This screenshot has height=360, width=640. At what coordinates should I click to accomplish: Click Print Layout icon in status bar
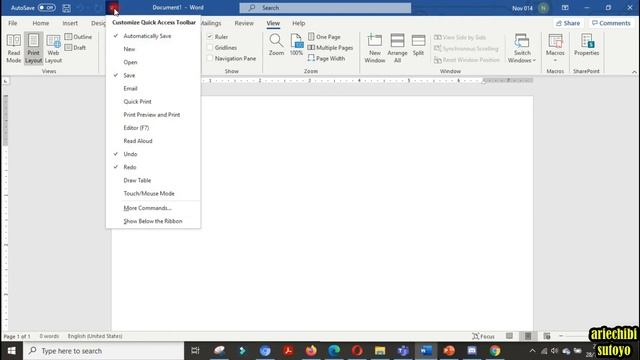(x=528, y=336)
